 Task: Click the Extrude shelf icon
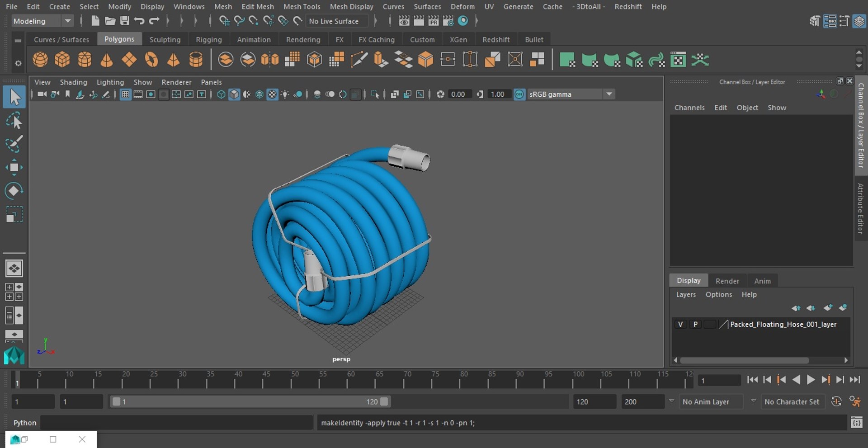381,60
